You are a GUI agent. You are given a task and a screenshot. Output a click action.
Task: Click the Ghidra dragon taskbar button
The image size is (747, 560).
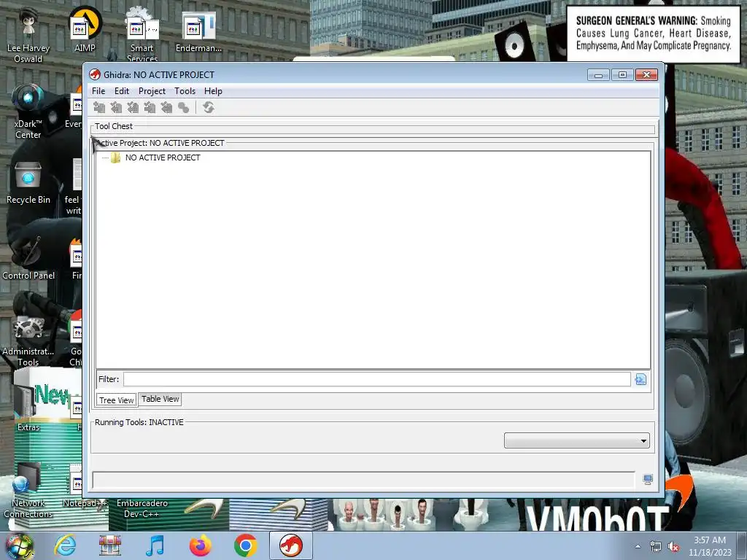tap(291, 545)
